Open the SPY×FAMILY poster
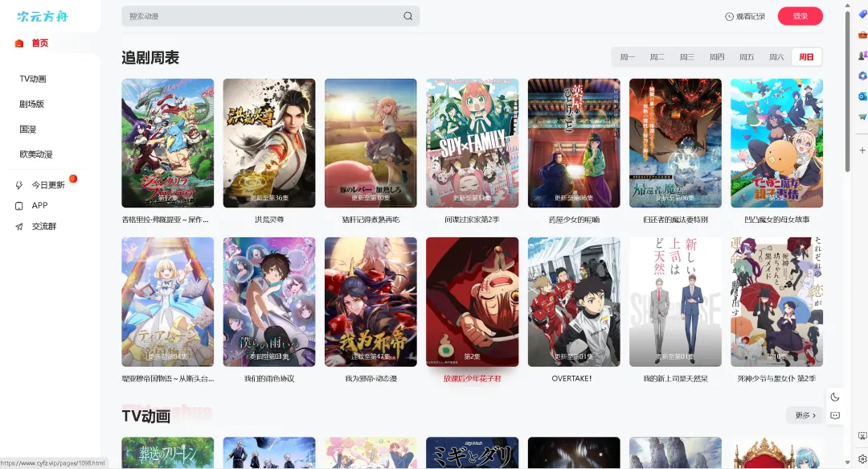The height and width of the screenshot is (469, 868). tap(473, 143)
